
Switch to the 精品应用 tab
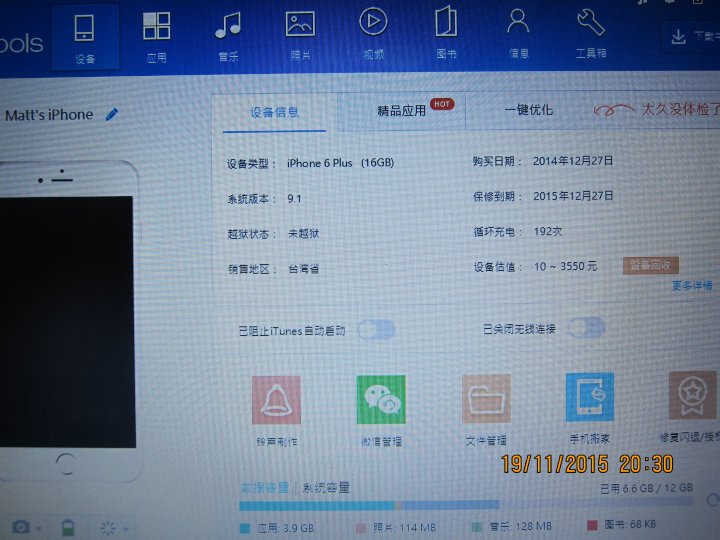(x=402, y=111)
